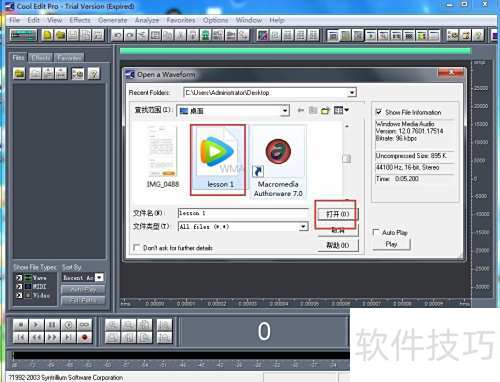This screenshot has width=500, height=382.
Task: Click the green display range bar above the waveform
Action: click(295, 51)
